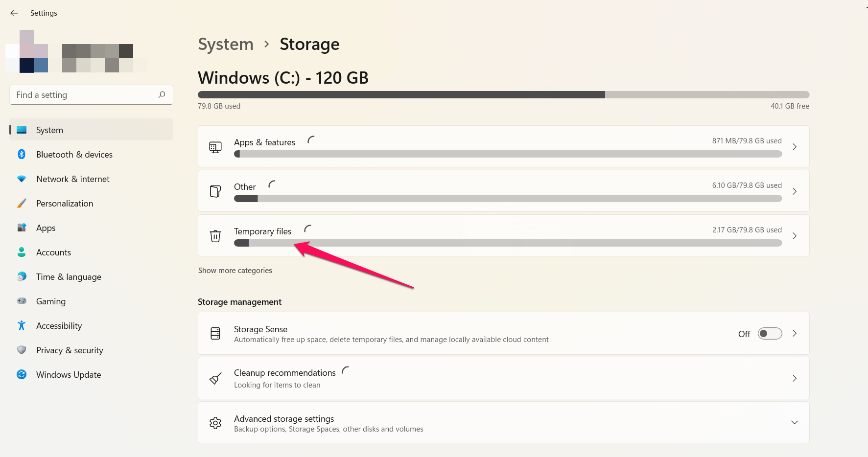The image size is (868, 457).
Task: Click the Windows Update sidebar icon
Action: point(22,375)
